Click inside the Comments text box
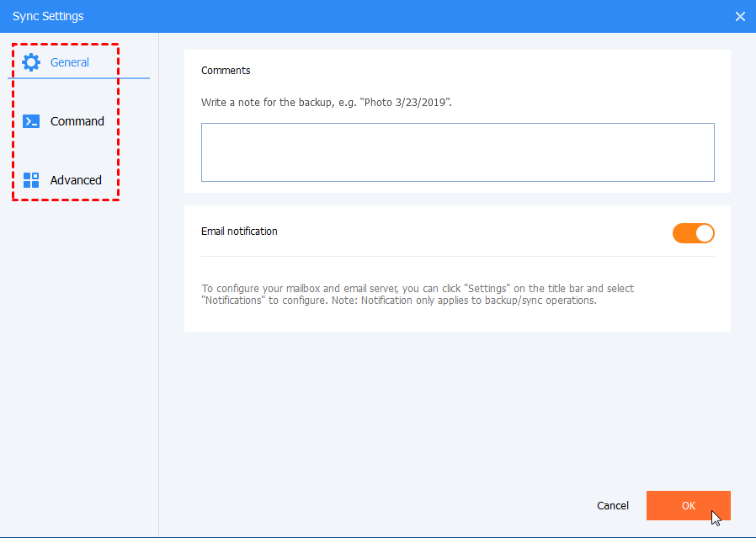The image size is (756, 538). pyautogui.click(x=457, y=152)
